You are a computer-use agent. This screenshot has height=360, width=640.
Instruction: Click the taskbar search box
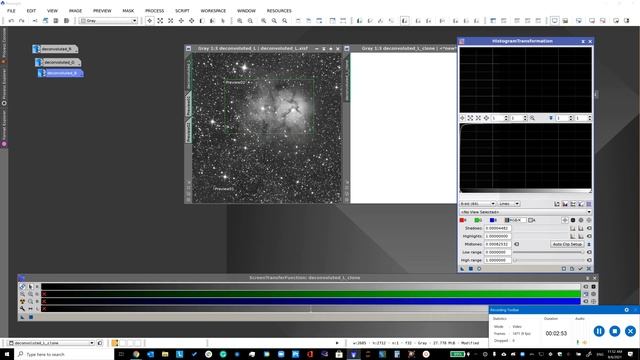(x=65, y=354)
